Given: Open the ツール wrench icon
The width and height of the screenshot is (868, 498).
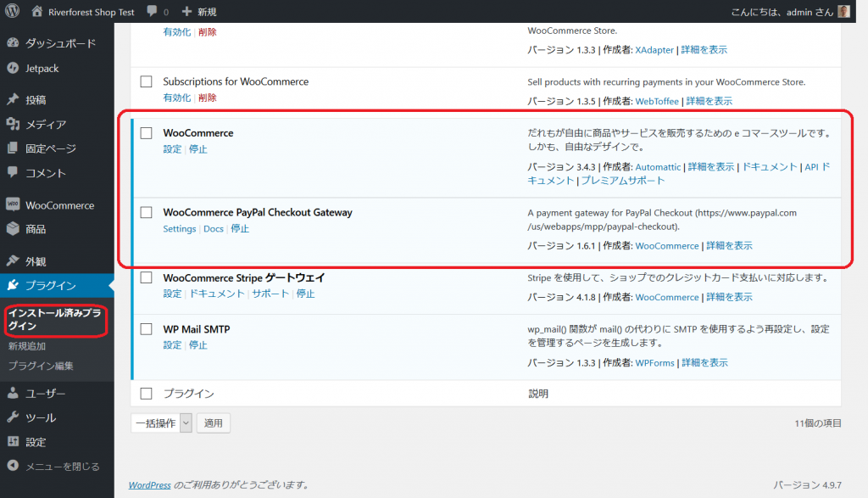Looking at the screenshot, I should pyautogui.click(x=13, y=417).
